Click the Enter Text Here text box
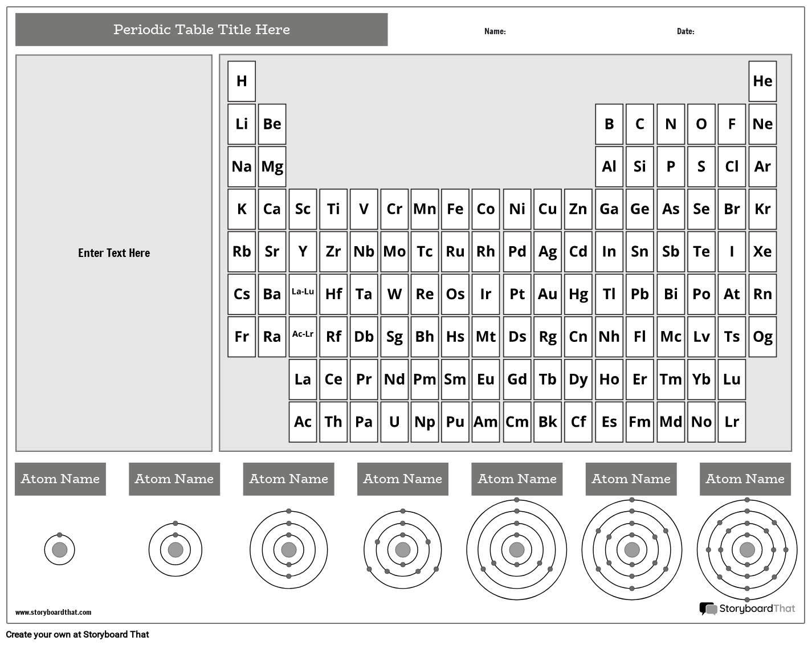Image resolution: width=812 pixels, height=645 pixels. tap(114, 253)
